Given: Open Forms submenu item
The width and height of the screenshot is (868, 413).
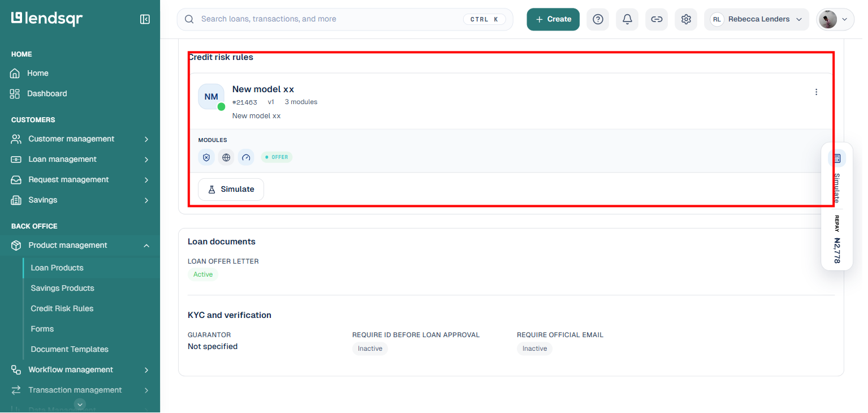Looking at the screenshot, I should click(x=42, y=329).
